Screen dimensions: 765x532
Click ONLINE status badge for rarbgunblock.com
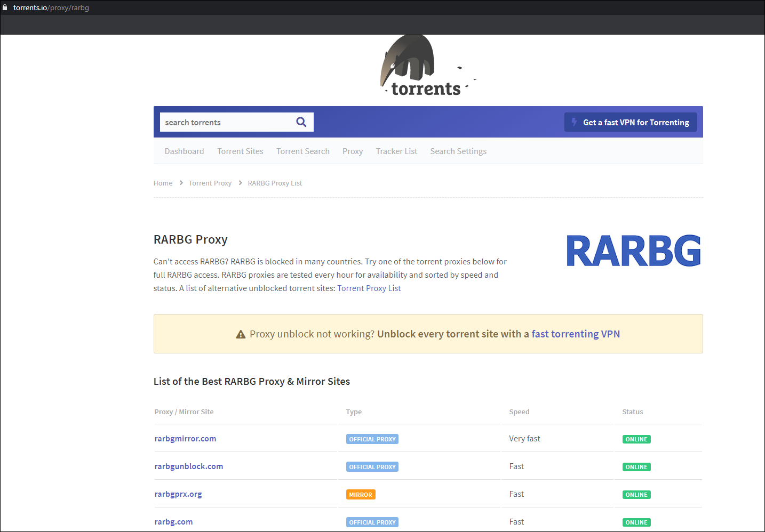click(x=636, y=467)
